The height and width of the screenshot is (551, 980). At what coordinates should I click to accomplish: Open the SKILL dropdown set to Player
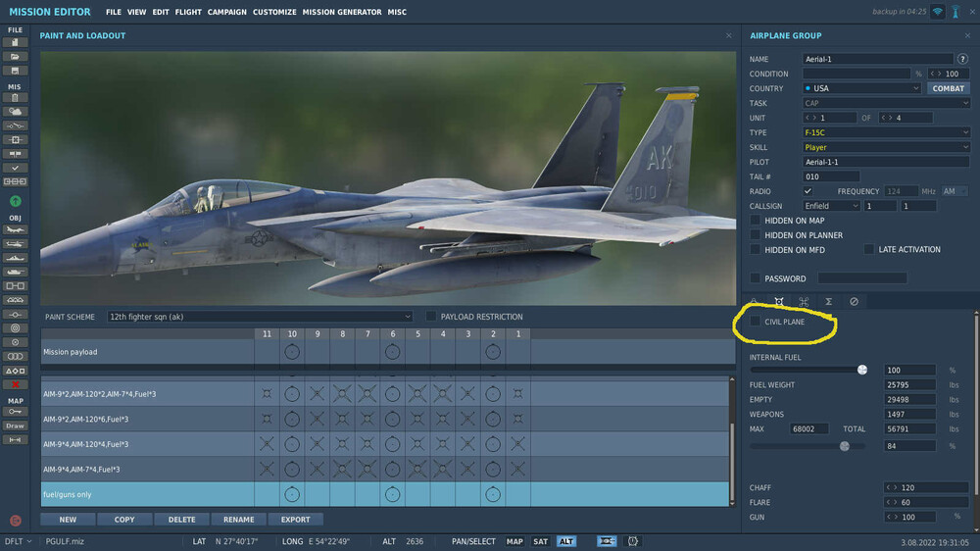coord(886,147)
